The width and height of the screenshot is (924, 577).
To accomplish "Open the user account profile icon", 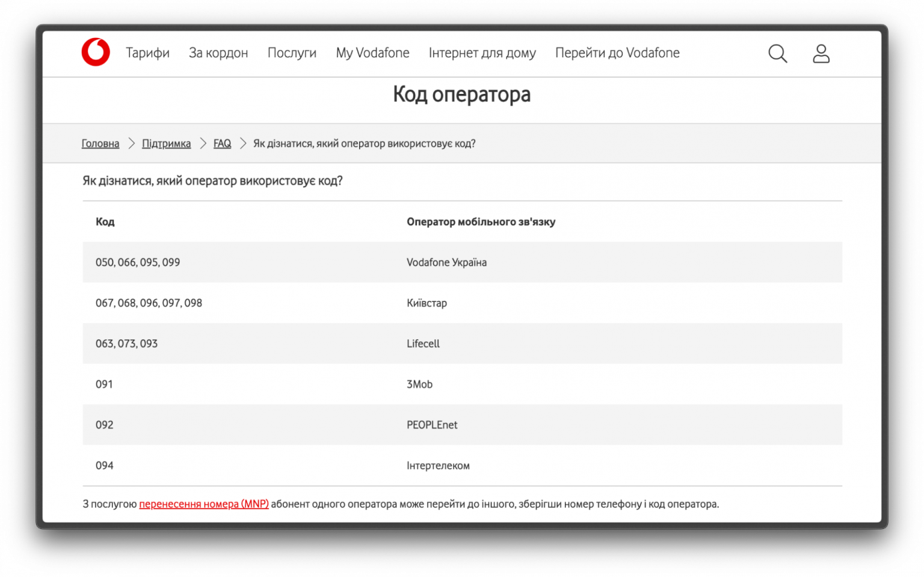I will (x=821, y=54).
